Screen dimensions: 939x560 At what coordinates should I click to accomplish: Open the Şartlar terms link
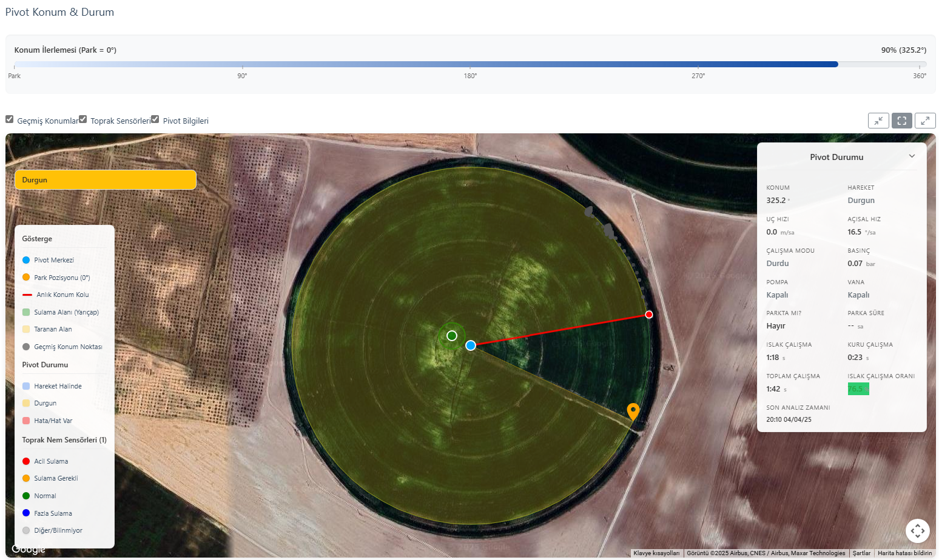tap(861, 553)
